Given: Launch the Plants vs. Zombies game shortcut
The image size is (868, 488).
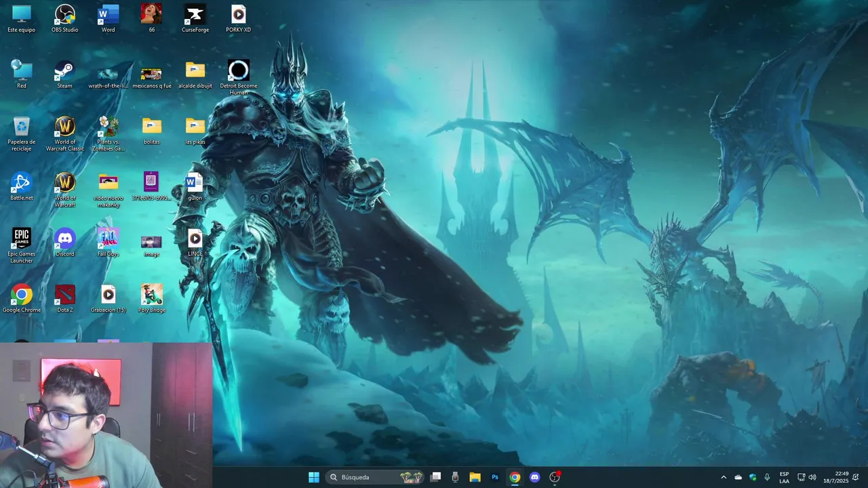Looking at the screenshot, I should tap(108, 134).
